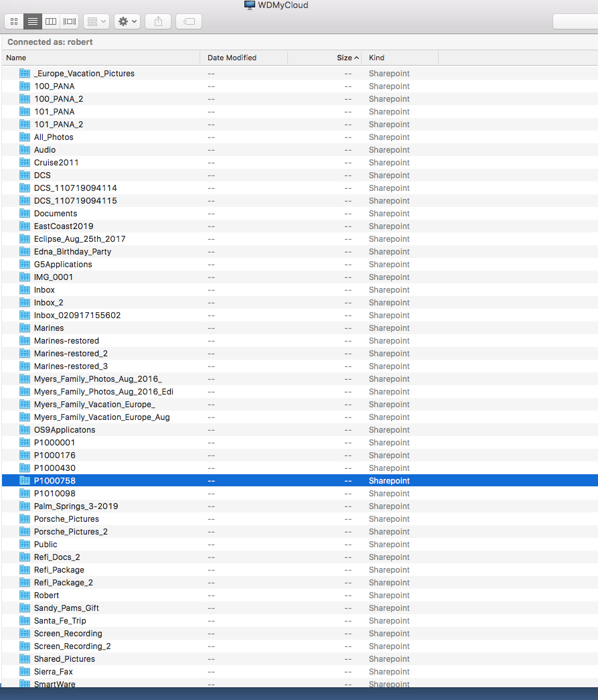
Task: Select Palm_Springs_3-2019 folder name
Action: (76, 506)
